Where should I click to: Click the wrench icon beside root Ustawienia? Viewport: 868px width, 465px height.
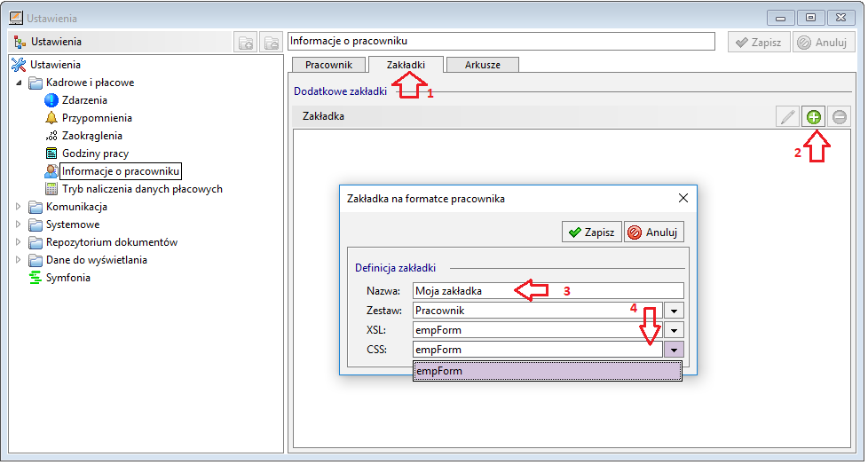[x=19, y=65]
